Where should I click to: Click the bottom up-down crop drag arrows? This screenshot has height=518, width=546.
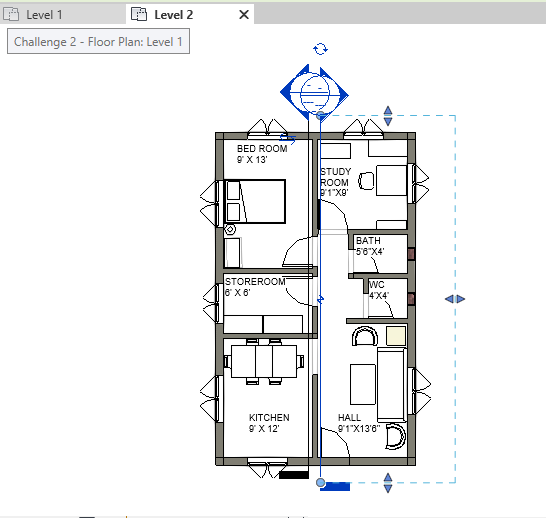tap(388, 483)
